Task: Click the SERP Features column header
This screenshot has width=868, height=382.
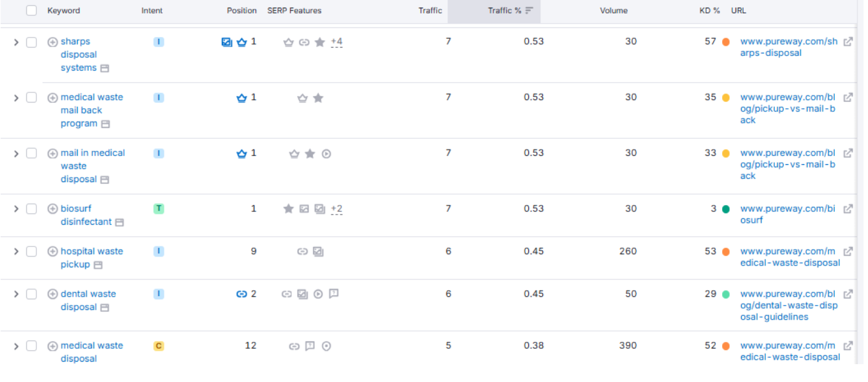Action: point(294,11)
